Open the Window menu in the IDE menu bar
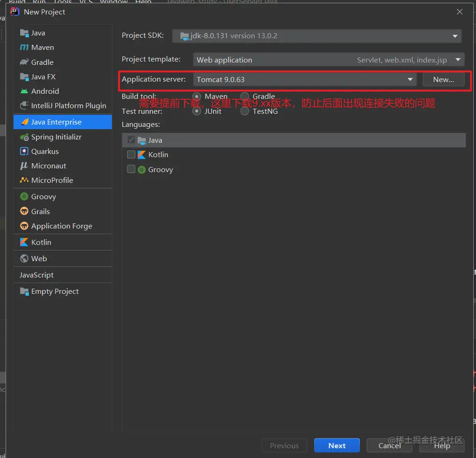 click(x=114, y=2)
